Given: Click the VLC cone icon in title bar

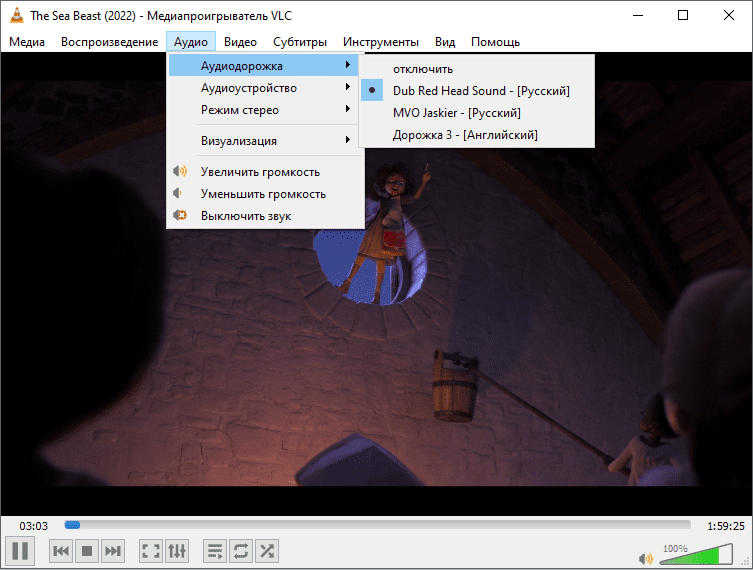Looking at the screenshot, I should pyautogui.click(x=17, y=15).
